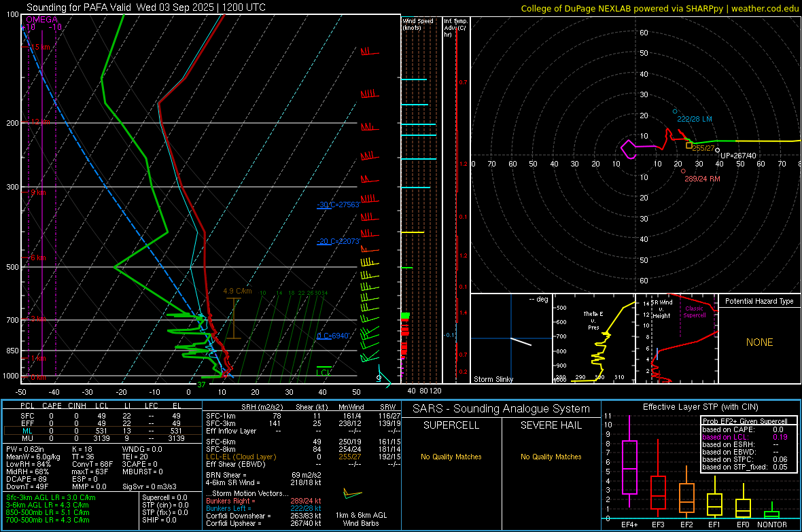802x532 pixels.
Task: Click the 9 km height marker
Action: 38,193
